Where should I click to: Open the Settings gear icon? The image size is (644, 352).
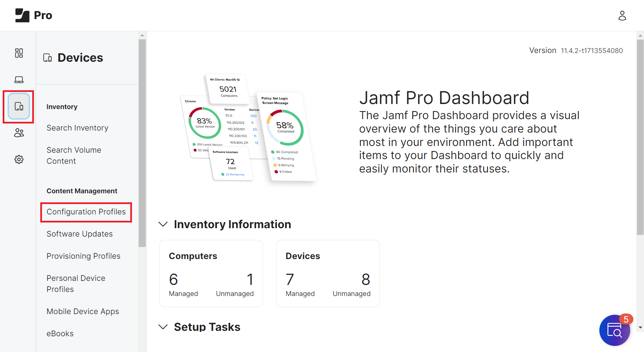point(19,159)
